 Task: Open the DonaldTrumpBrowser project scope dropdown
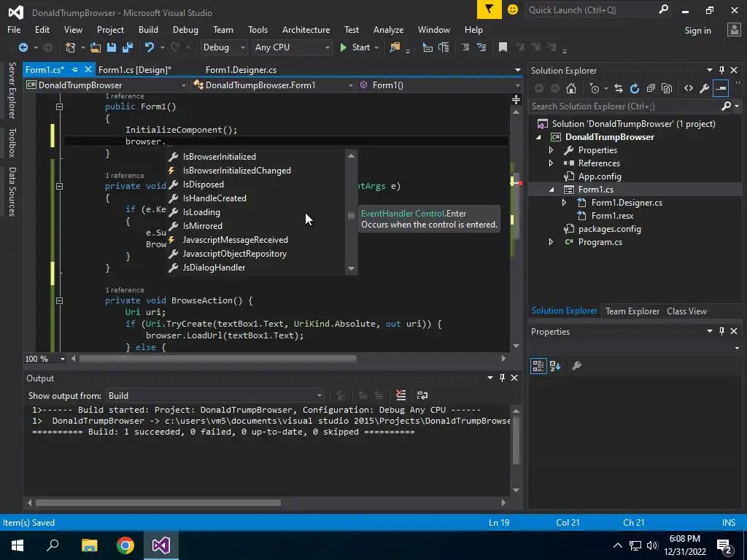pyautogui.click(x=107, y=85)
